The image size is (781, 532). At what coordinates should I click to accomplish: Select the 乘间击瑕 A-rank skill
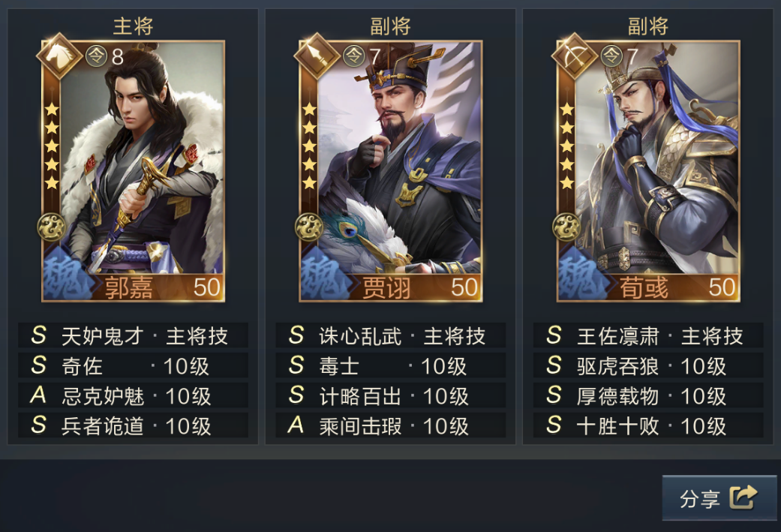pyautogui.click(x=390, y=425)
